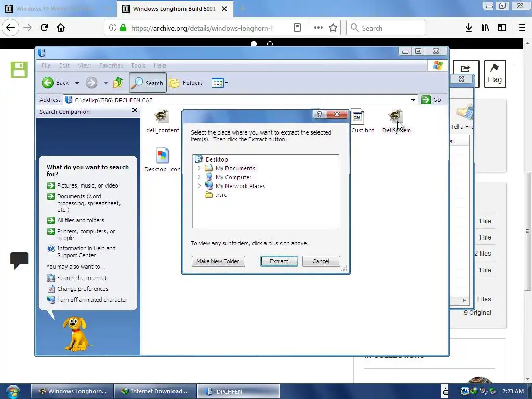
Task: Switch to Windows Longhorn taskbar item
Action: click(x=73, y=391)
